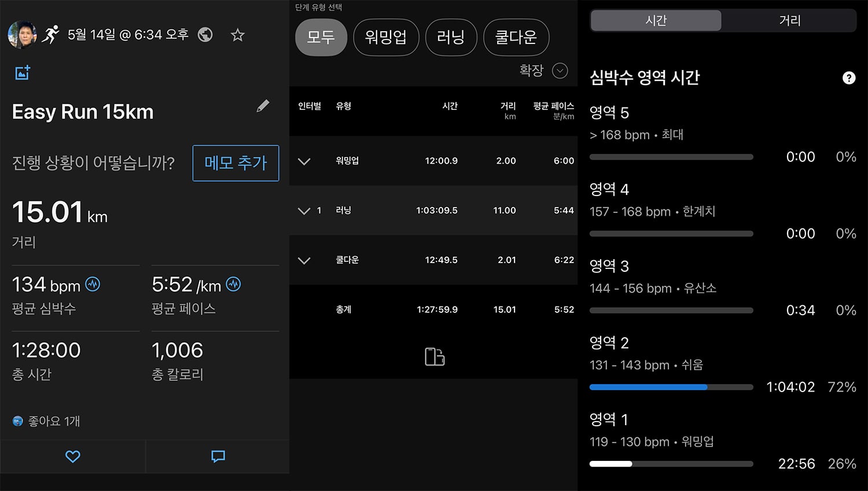The image size is (868, 491).
Task: Select the 러닝 step-type filter
Action: 451,38
